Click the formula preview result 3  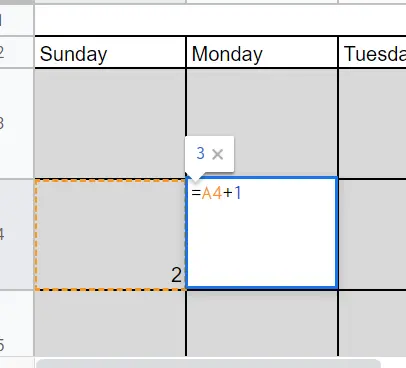coord(200,153)
